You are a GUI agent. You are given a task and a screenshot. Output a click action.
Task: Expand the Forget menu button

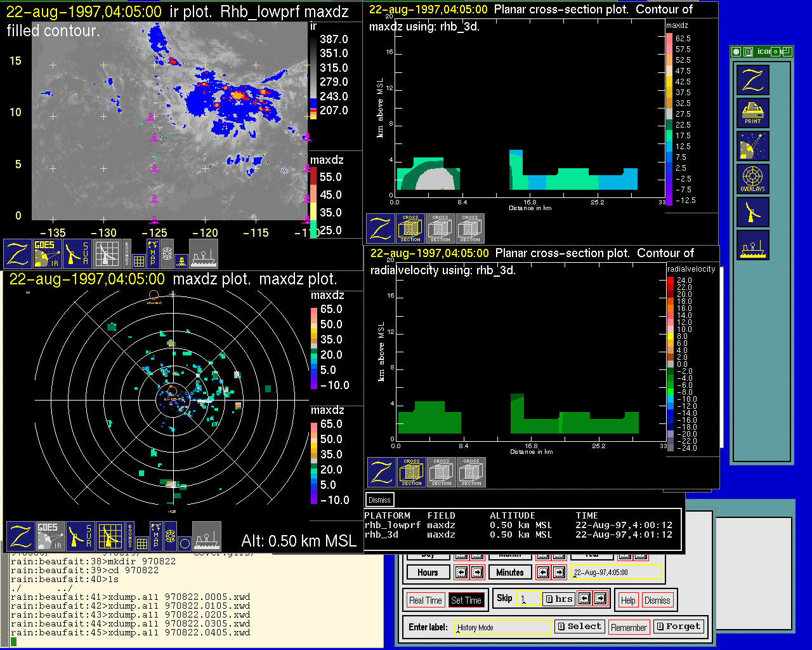(x=678, y=627)
